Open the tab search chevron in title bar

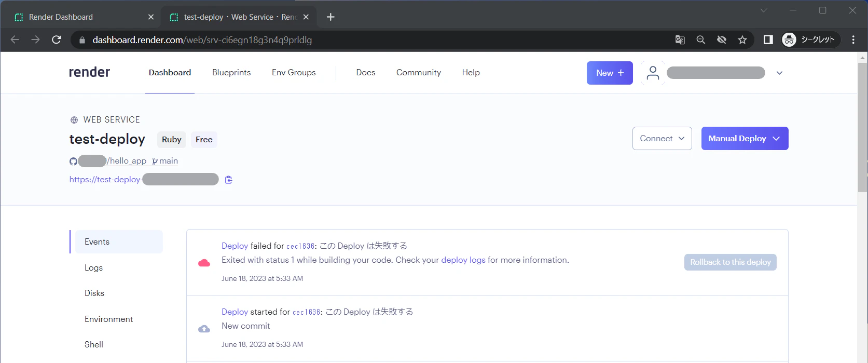coord(764,10)
